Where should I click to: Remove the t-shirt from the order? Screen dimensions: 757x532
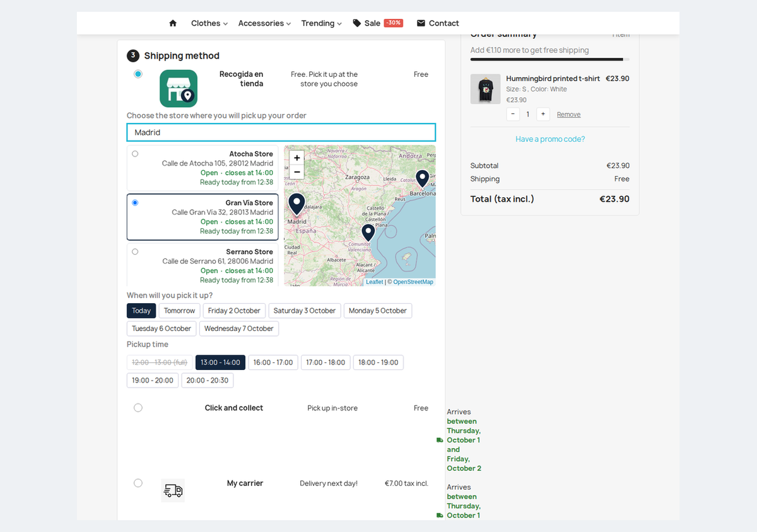coord(568,114)
